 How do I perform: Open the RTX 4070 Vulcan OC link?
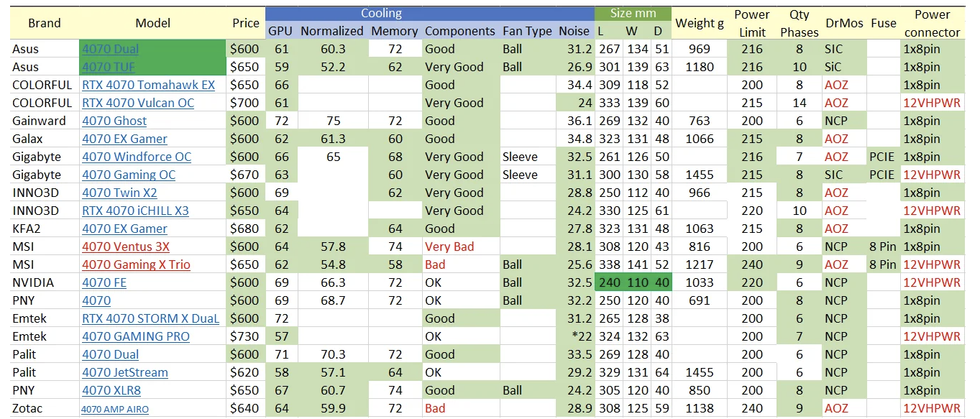(138, 103)
